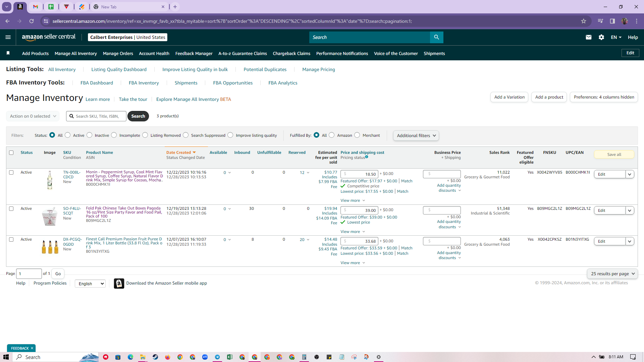Open Account Health menu item
Screen dimensions: 644x362
pos(154,53)
